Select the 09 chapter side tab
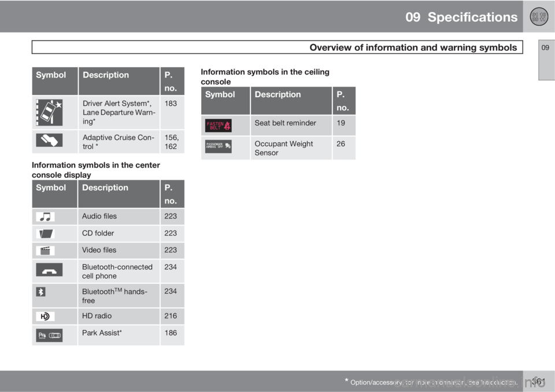This screenshot has width=555, height=392. (x=546, y=60)
